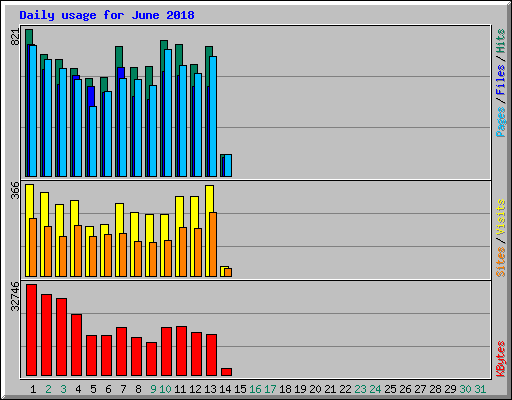Click the 821 hits axis maximum label

coord(15,37)
